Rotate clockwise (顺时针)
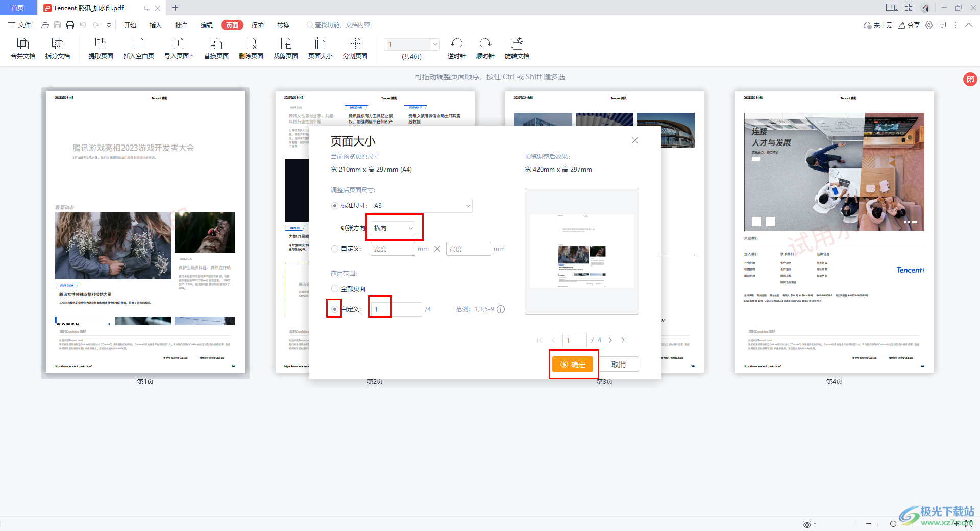The width and height of the screenshot is (980, 531). (485, 49)
